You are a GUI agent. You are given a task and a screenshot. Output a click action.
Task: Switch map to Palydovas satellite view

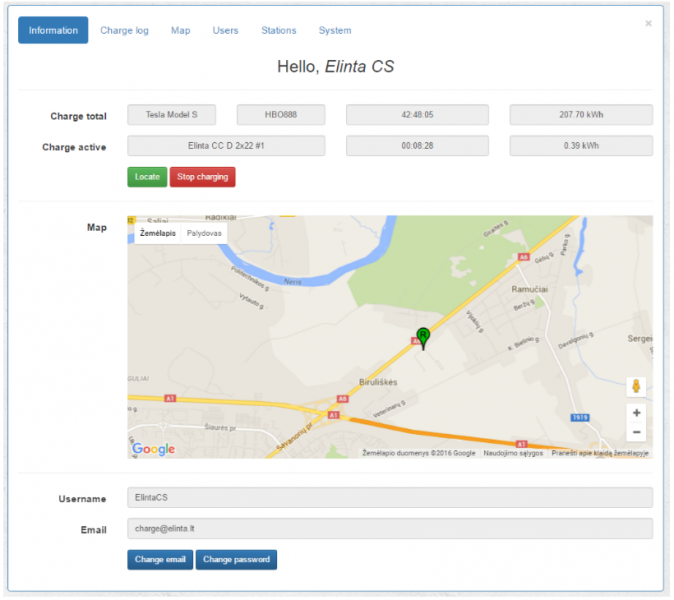coord(204,232)
